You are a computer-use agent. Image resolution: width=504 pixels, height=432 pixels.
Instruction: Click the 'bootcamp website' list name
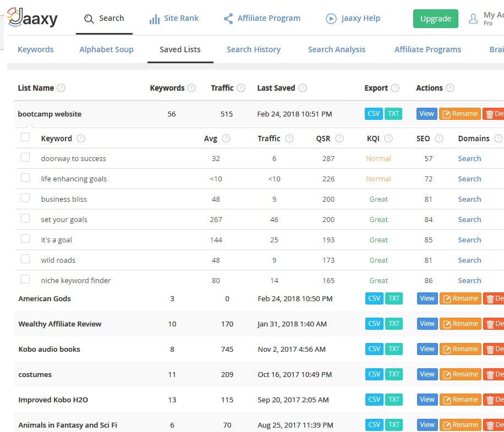[x=50, y=114]
